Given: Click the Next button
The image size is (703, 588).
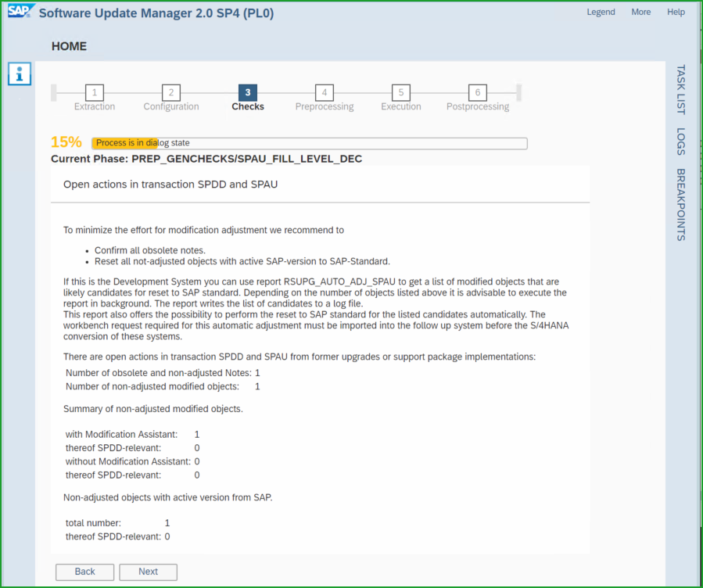Looking at the screenshot, I should (148, 572).
